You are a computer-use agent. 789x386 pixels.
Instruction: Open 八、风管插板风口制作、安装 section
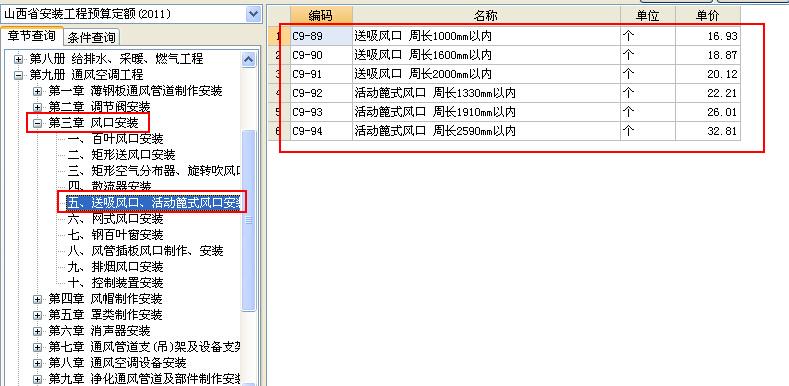pyautogui.click(x=145, y=251)
